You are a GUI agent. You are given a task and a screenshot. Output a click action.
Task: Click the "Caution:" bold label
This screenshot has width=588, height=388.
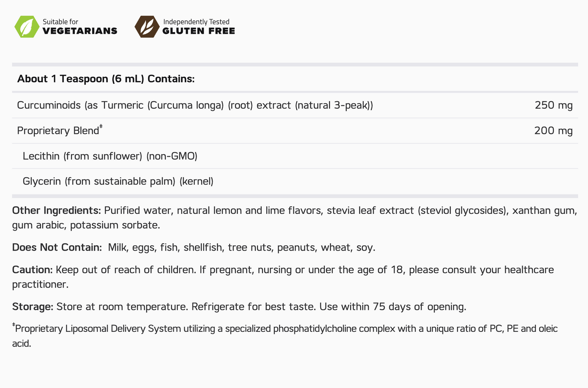[x=32, y=270]
